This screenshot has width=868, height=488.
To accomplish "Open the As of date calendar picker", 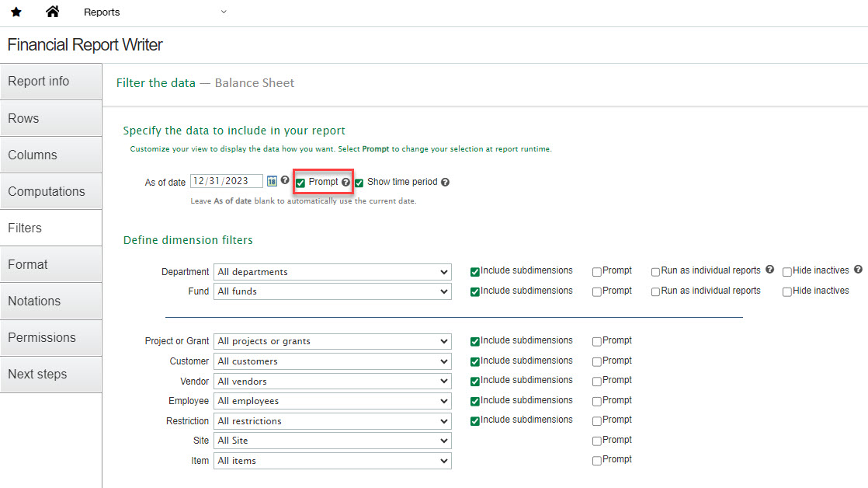I will pos(272,181).
